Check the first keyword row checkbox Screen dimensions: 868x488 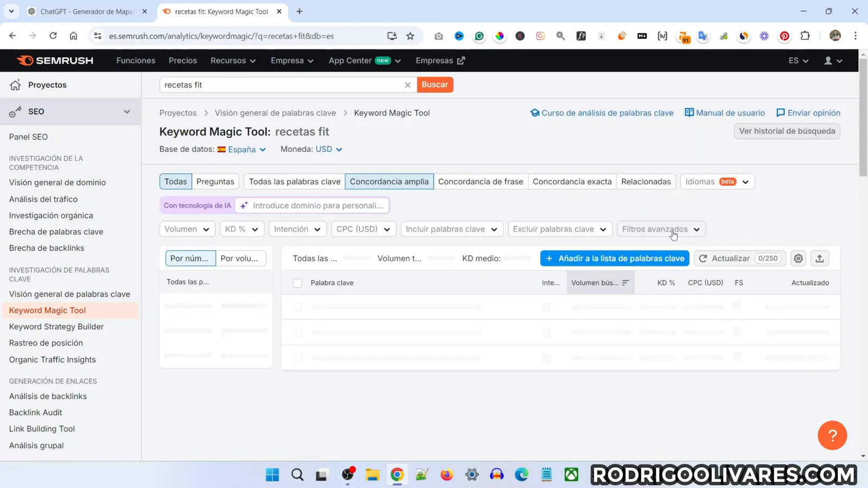[297, 307]
